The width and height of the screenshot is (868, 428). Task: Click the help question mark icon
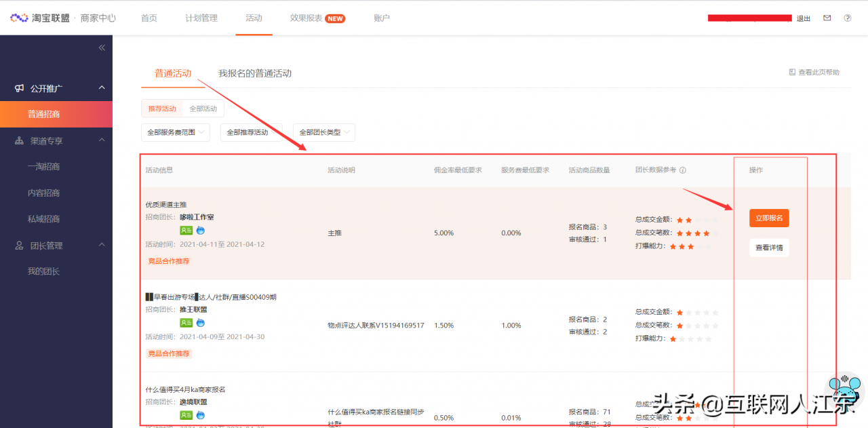click(x=847, y=18)
